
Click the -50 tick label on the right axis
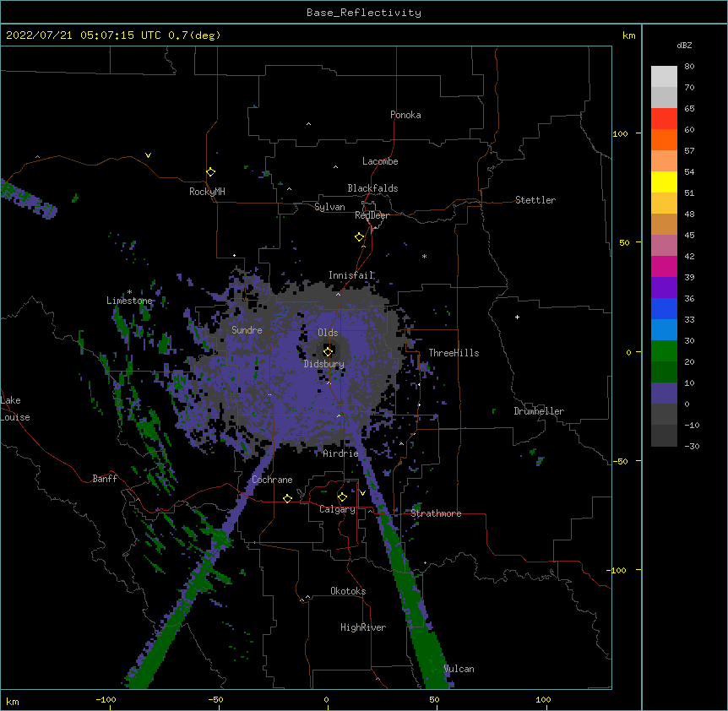(620, 461)
